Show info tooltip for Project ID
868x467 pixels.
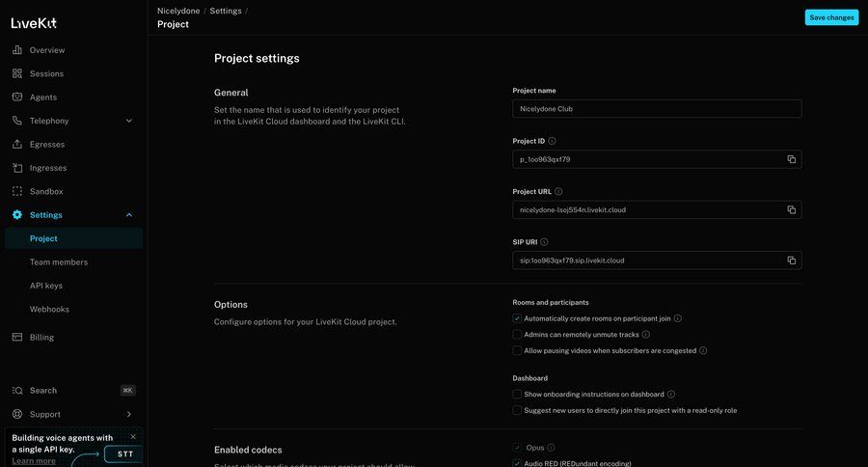click(552, 141)
